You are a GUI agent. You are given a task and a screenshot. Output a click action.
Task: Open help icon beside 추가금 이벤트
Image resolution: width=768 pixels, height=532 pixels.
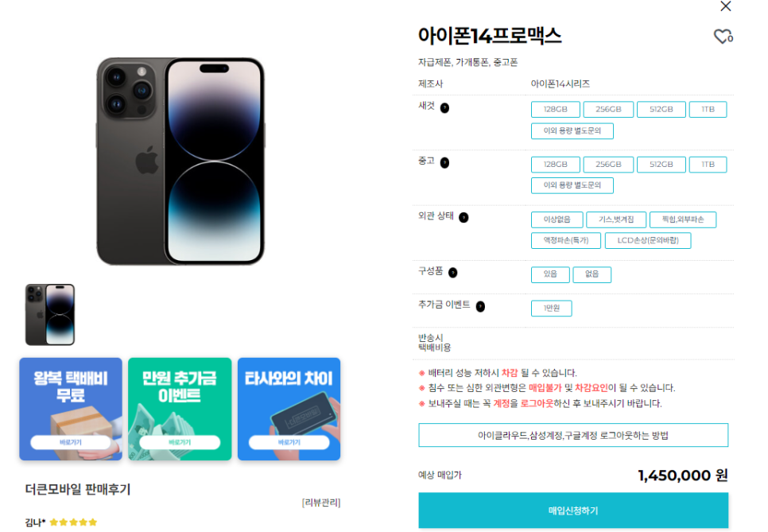pos(480,307)
